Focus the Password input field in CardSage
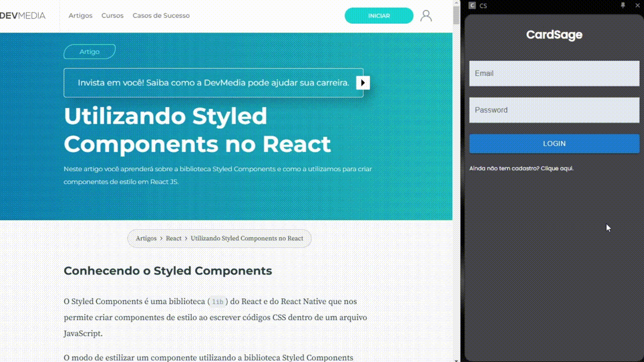644x362 pixels. pyautogui.click(x=554, y=110)
